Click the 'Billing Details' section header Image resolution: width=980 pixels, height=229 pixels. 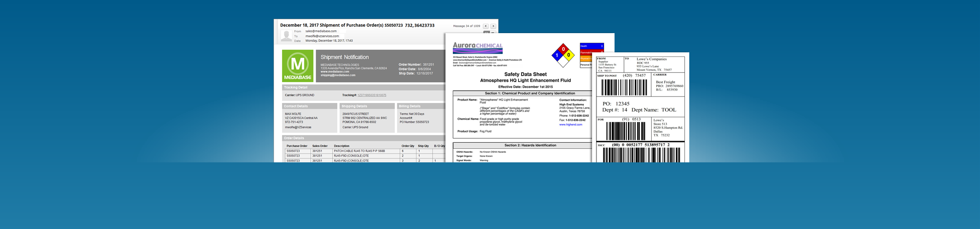[x=410, y=106]
